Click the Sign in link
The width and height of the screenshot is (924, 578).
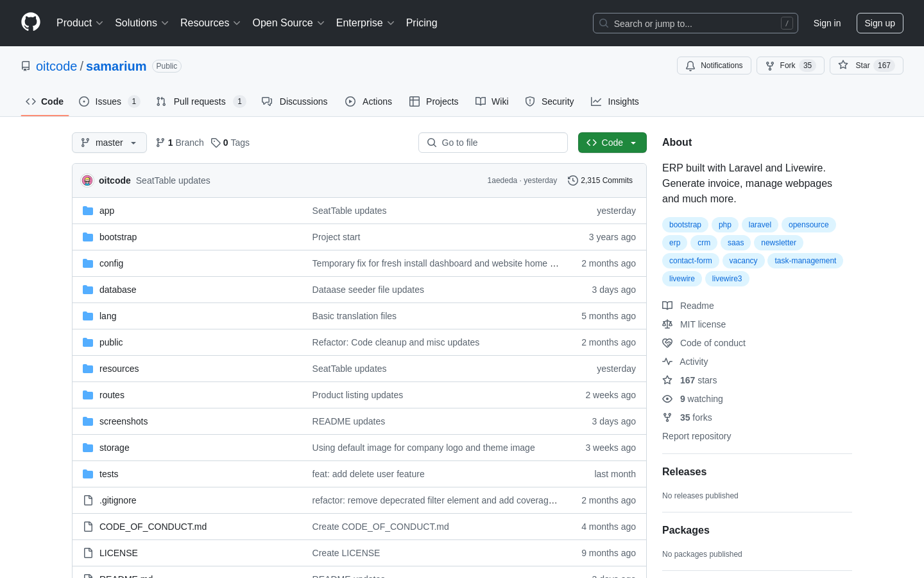point(827,23)
